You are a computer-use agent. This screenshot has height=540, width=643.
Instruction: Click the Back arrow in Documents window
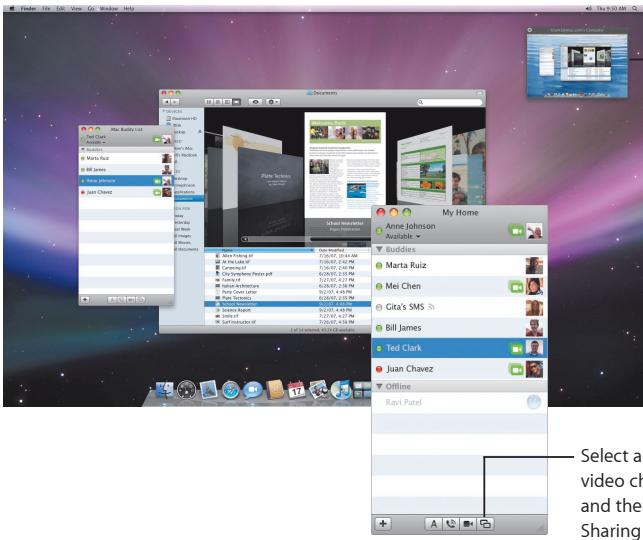[166, 102]
